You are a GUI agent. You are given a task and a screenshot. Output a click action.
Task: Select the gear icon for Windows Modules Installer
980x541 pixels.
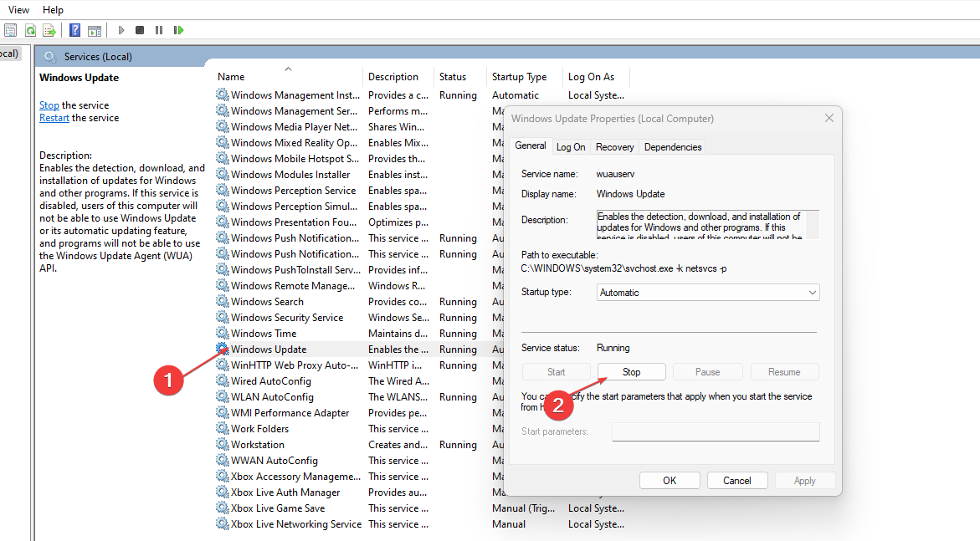[223, 174]
